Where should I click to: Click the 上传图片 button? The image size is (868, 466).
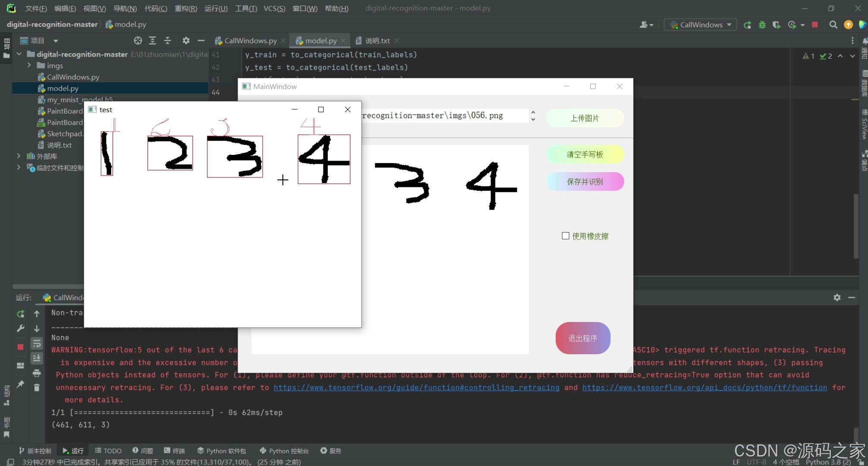tap(585, 118)
